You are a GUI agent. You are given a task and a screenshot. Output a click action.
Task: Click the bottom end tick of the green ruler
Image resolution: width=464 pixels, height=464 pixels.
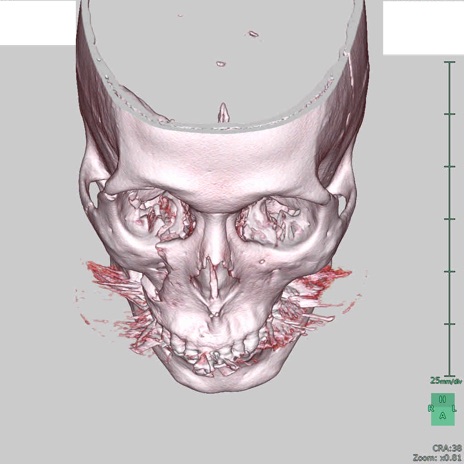tap(449, 376)
